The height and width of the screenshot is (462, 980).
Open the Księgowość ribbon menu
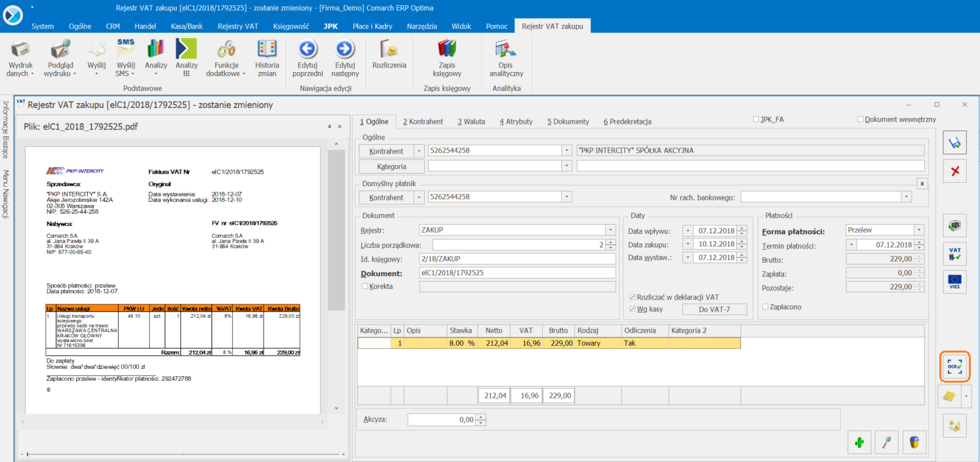(x=291, y=26)
